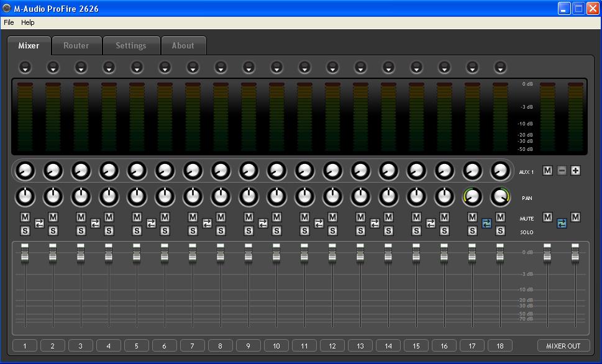Click the channel 11 volume fader handle
The height and width of the screenshot is (364, 602).
(304, 253)
